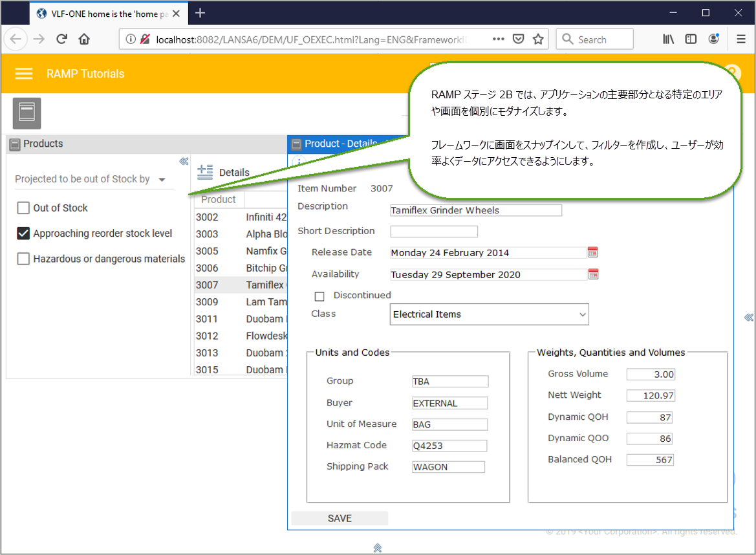Click the RAMP Tutorials title
The height and width of the screenshot is (555, 756).
coord(85,74)
